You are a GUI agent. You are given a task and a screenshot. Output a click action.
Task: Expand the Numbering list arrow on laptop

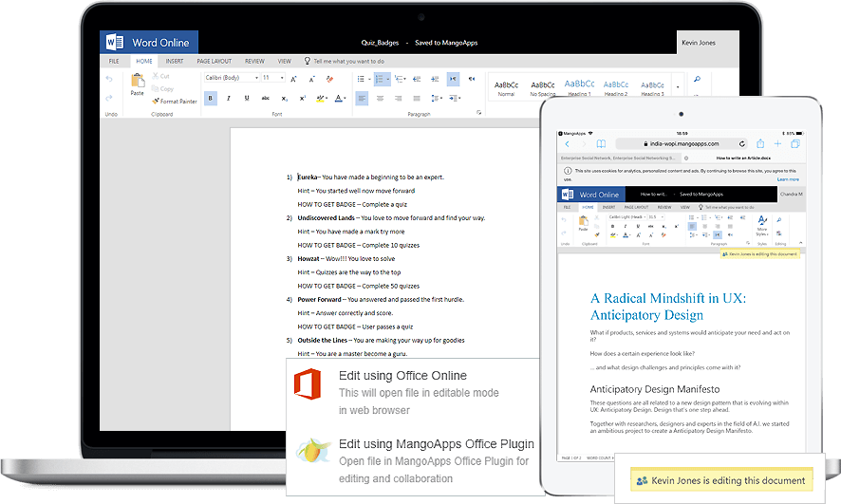(388, 79)
